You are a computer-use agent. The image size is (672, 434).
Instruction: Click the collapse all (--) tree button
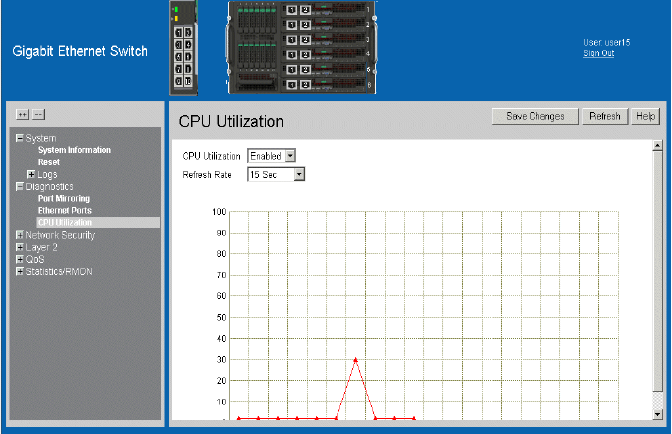coord(39,115)
